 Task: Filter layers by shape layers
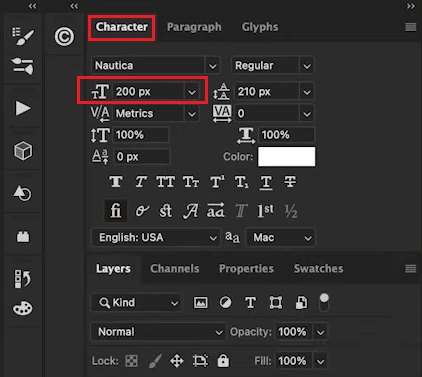click(276, 303)
